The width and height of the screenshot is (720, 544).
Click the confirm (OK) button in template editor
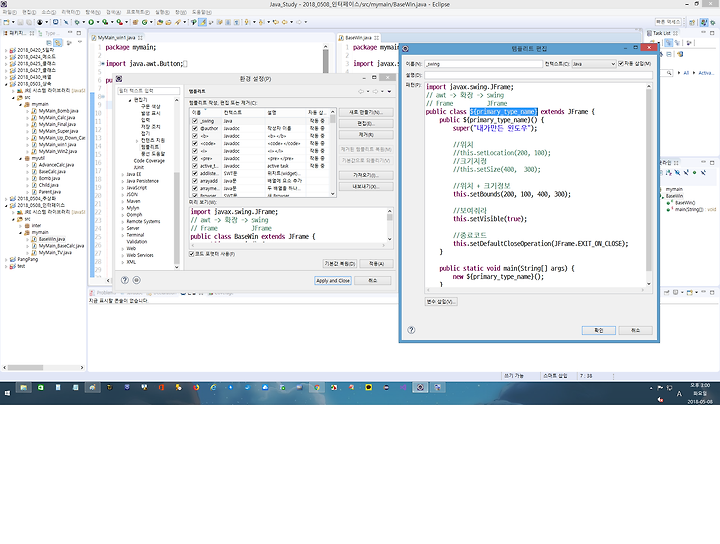coord(599,330)
